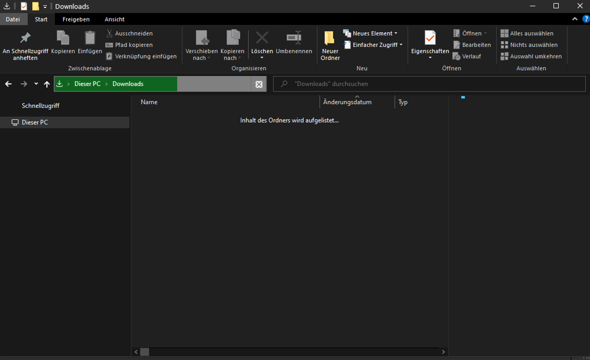Click Verlauf history command
The height and width of the screenshot is (360, 590).
click(x=467, y=56)
